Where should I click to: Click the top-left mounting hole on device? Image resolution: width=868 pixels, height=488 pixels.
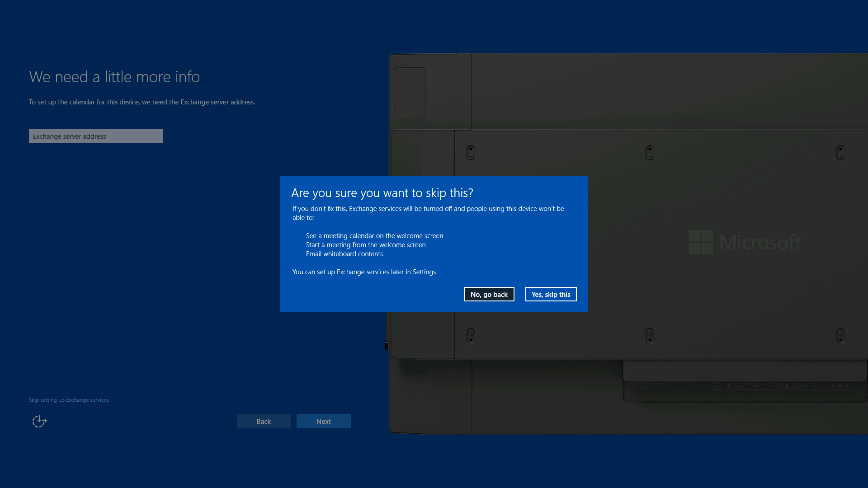pyautogui.click(x=471, y=153)
